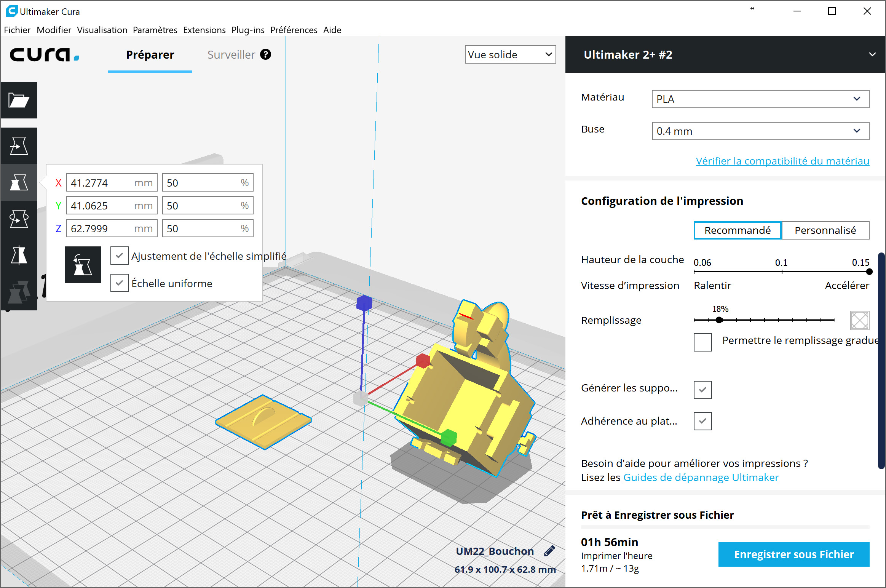Select the Per Model Settings tool
Viewport: 886px width, 588px height.
pos(19,292)
